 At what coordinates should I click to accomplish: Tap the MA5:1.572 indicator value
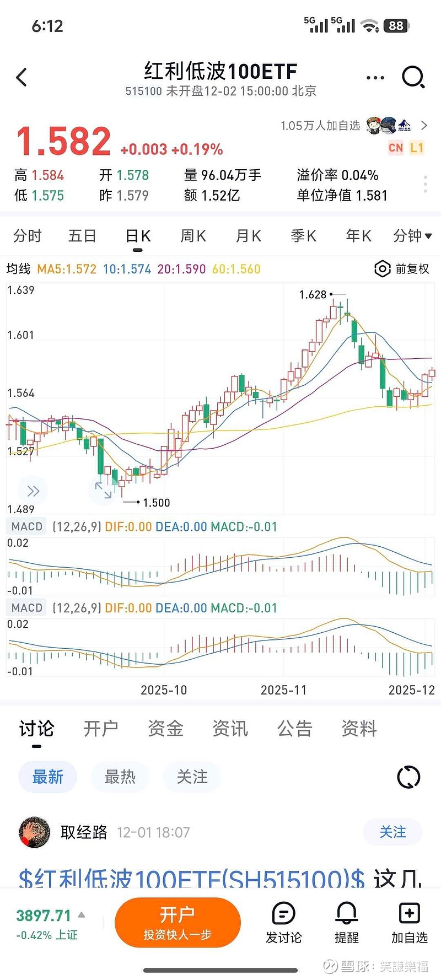[x=67, y=269]
